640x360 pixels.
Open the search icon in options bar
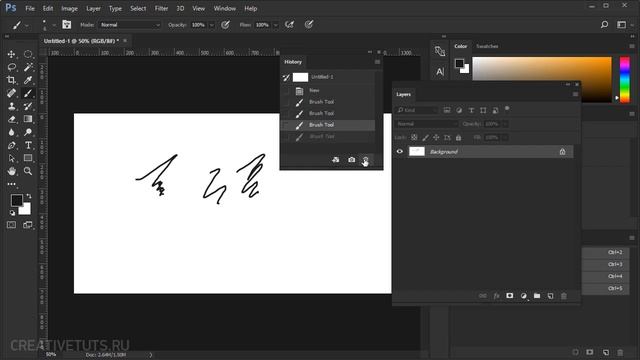point(604,25)
